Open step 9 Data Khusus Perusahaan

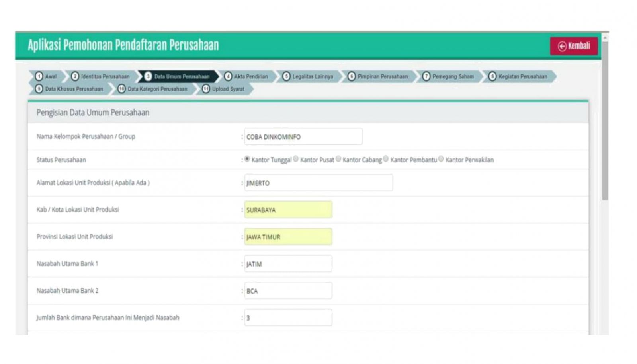(70, 89)
